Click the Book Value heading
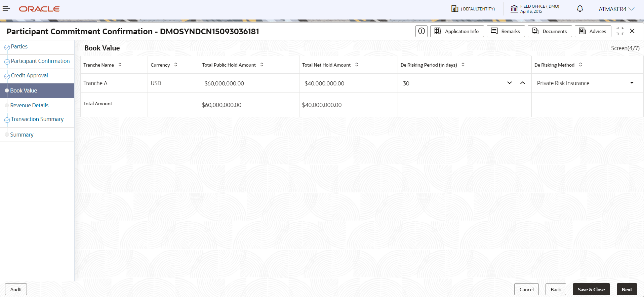Image resolution: width=644 pixels, height=297 pixels. (102, 48)
